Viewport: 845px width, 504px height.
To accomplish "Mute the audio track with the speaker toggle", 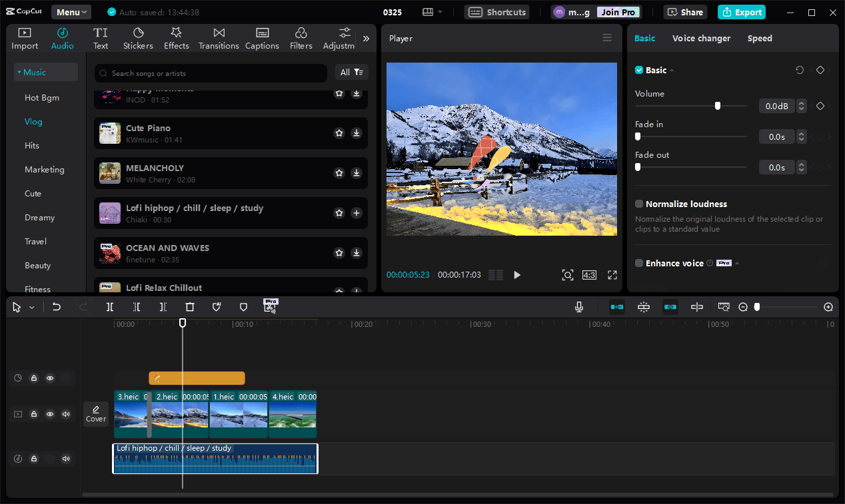I will [x=65, y=458].
